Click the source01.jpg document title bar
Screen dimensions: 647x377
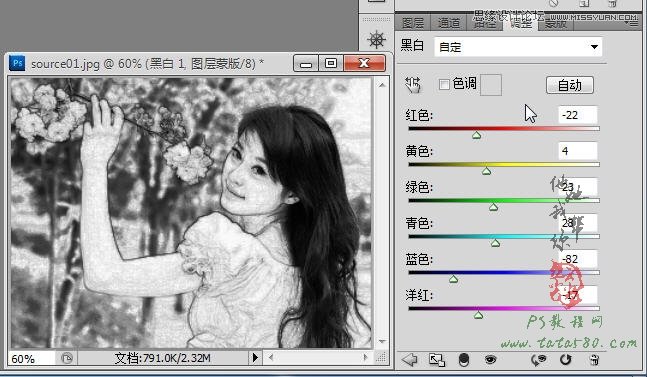pos(147,64)
